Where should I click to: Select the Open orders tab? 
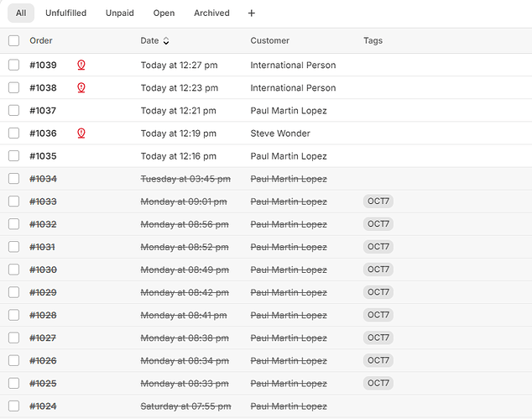click(164, 13)
